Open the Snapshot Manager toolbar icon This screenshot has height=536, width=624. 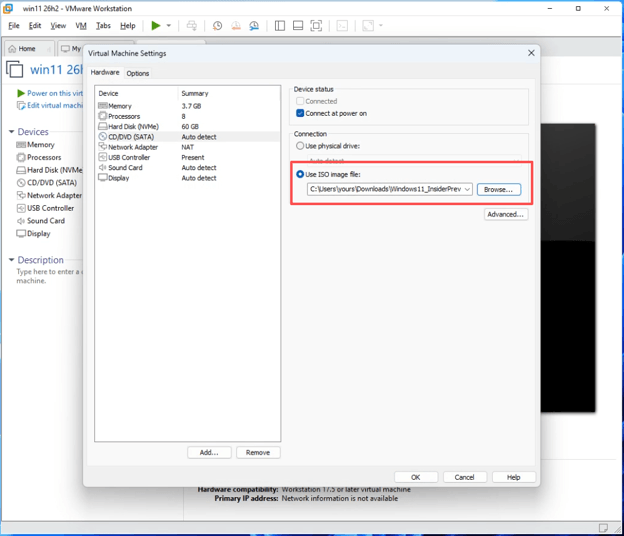(x=254, y=26)
